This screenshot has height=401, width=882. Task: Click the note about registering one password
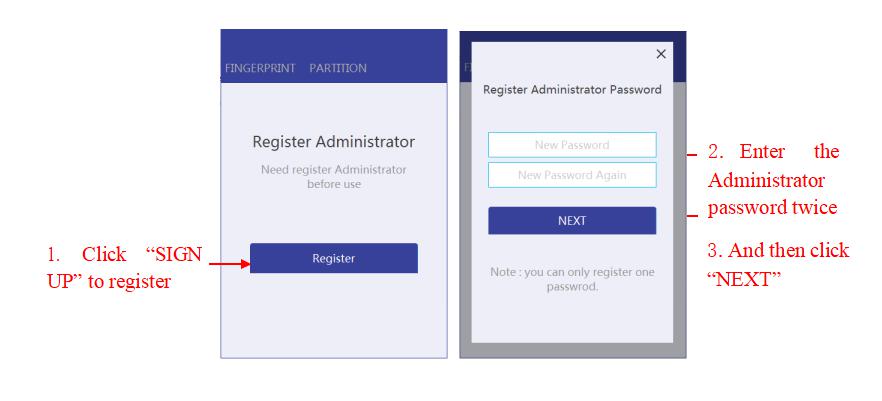[572, 279]
